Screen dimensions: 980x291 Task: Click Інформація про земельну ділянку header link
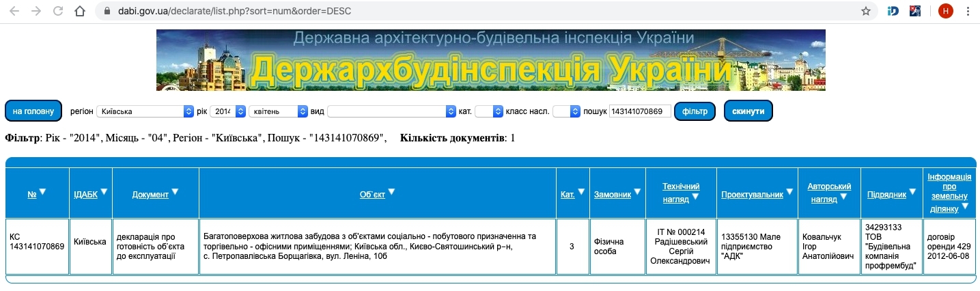(x=949, y=193)
